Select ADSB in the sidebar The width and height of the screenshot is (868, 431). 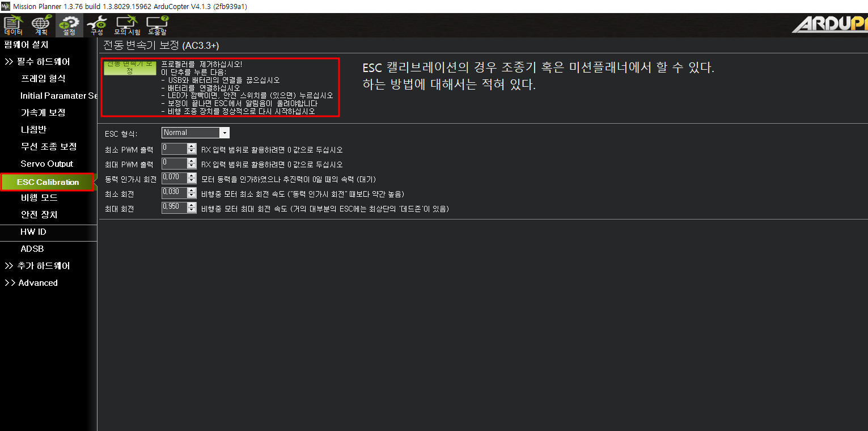[32, 248]
